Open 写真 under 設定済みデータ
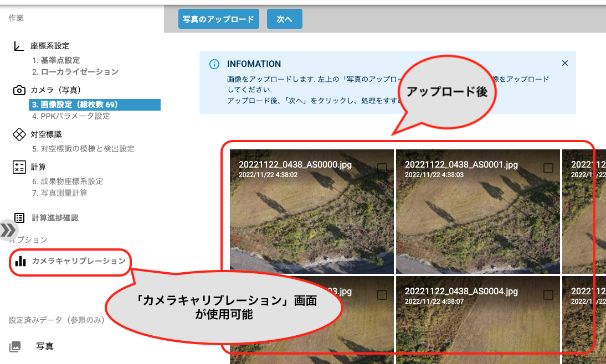The image size is (606, 364). (x=45, y=346)
